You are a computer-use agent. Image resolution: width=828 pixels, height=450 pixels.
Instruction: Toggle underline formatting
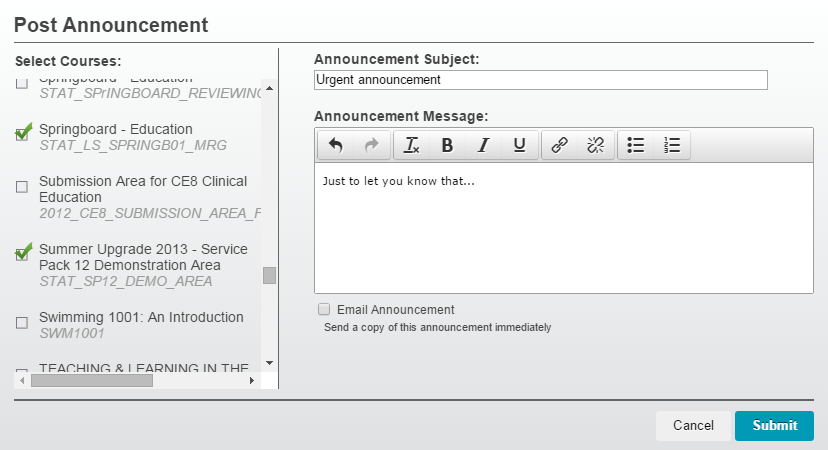[520, 145]
